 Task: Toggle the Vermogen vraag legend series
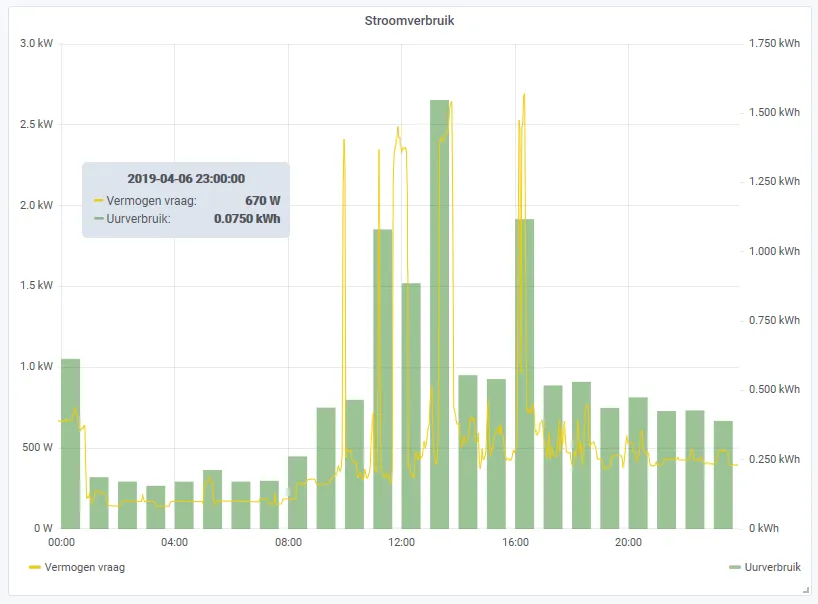[x=85, y=567]
